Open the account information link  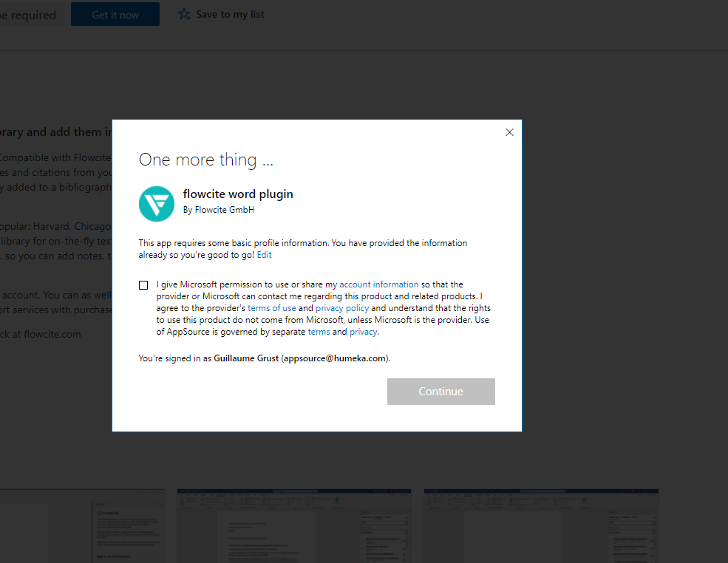point(378,284)
